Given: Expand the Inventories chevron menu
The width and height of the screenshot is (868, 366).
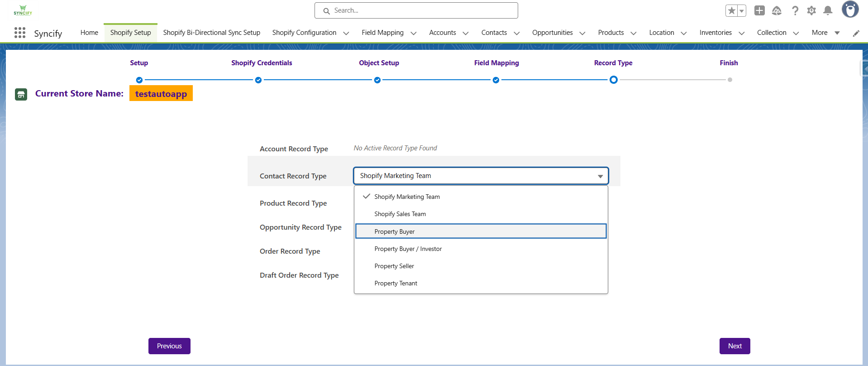Looking at the screenshot, I should click(741, 33).
